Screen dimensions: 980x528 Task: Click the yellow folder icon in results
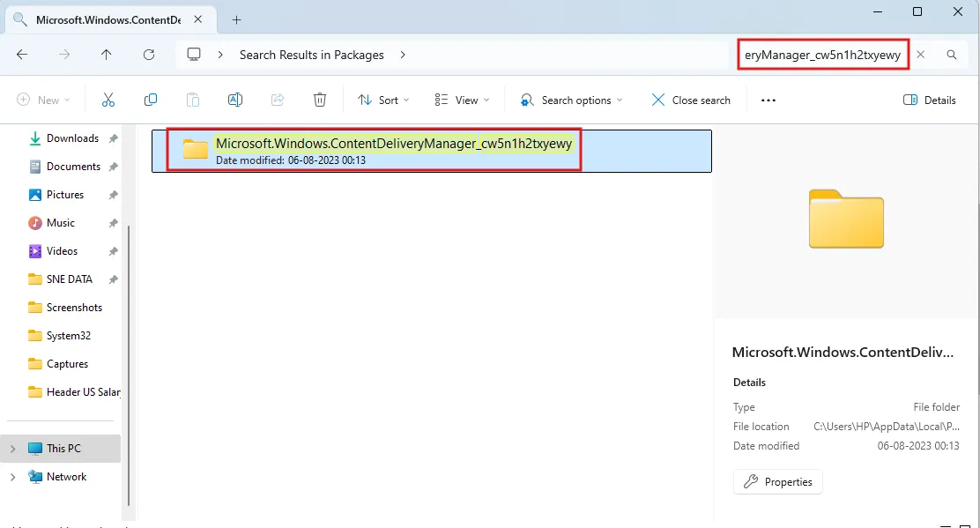[196, 150]
